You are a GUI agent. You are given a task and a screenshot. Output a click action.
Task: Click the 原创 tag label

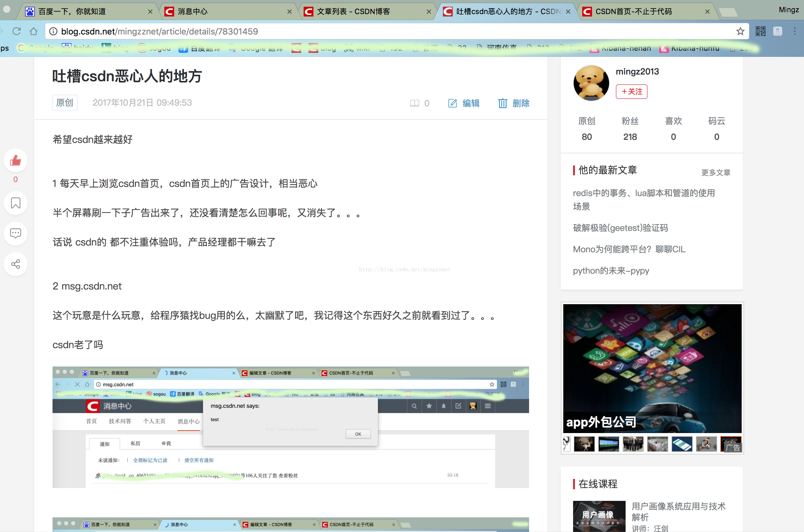pyautogui.click(x=64, y=103)
